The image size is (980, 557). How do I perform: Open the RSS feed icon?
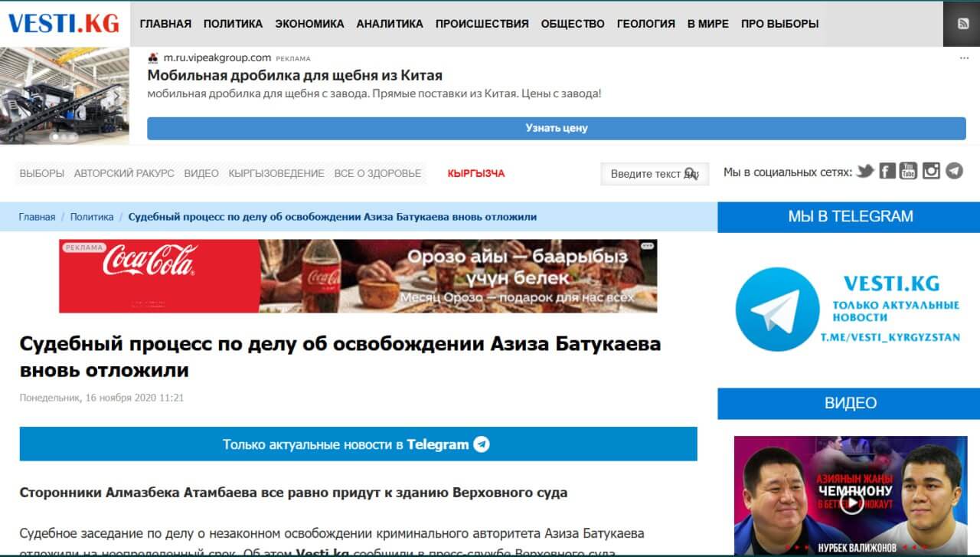tap(963, 23)
